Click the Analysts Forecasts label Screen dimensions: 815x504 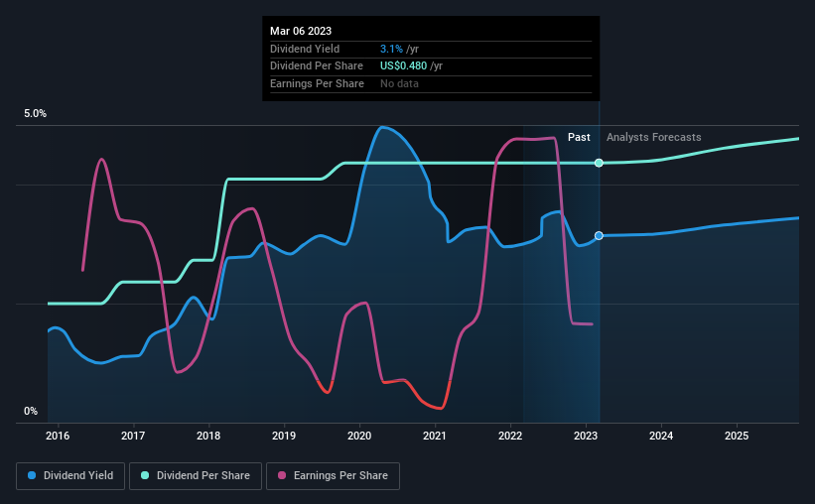coord(654,137)
